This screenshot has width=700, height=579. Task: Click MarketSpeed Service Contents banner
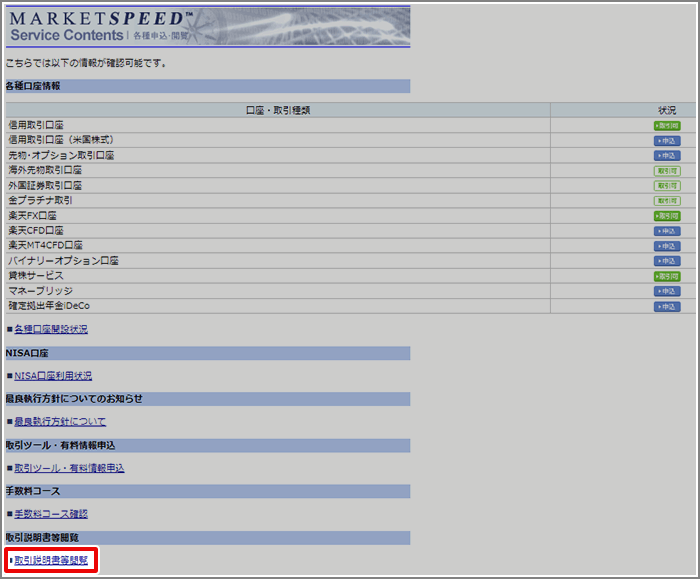(208, 26)
